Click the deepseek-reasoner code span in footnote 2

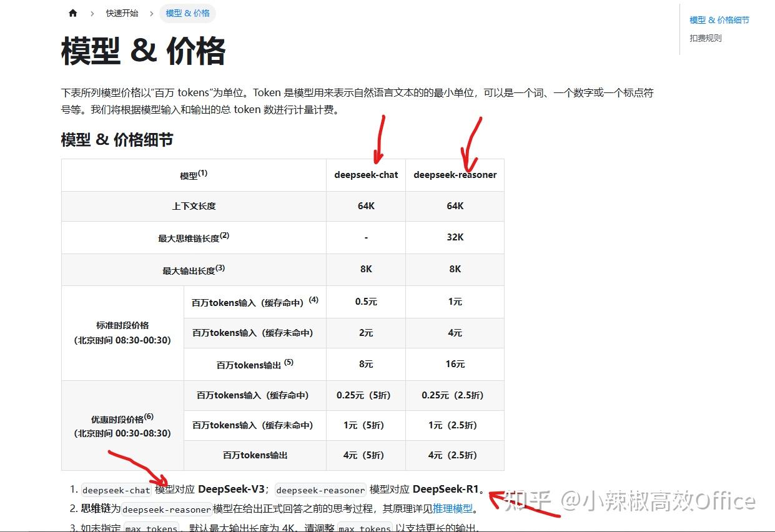[167, 508]
